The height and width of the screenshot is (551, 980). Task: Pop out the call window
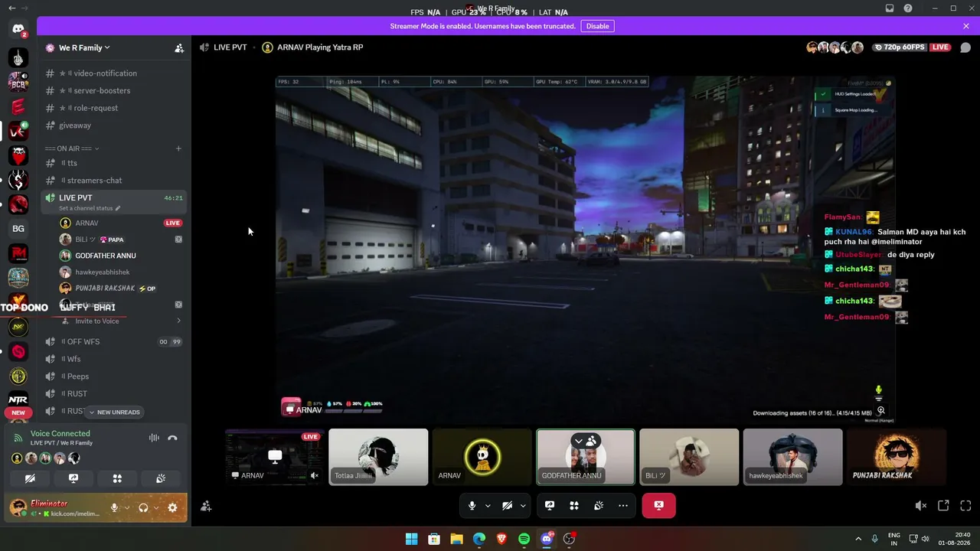pyautogui.click(x=943, y=506)
